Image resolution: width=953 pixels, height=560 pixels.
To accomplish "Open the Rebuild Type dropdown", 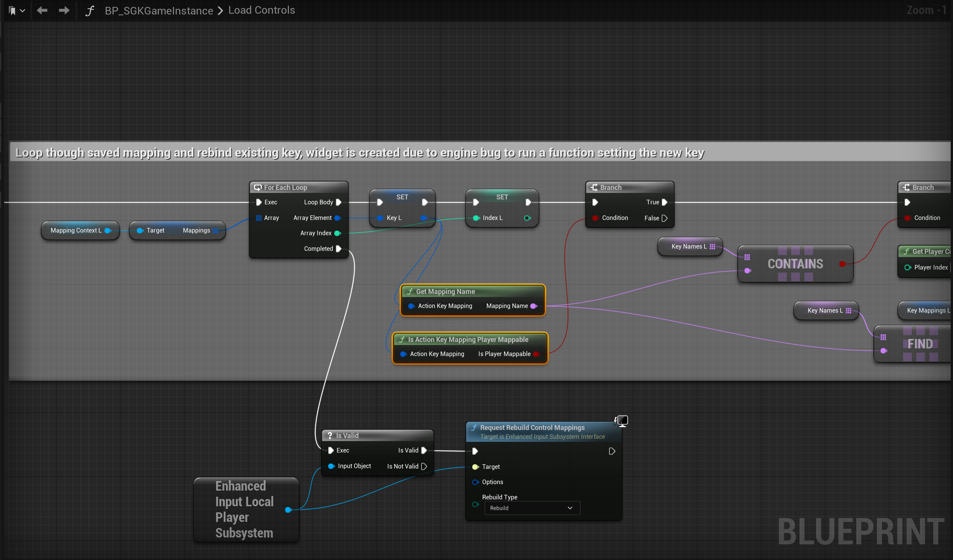I will pyautogui.click(x=532, y=508).
